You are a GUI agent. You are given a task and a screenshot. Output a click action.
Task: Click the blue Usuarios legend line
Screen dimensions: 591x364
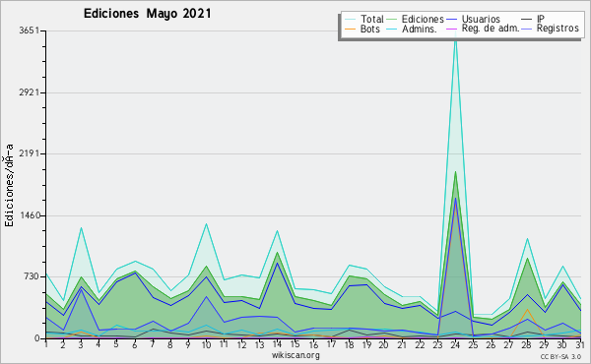click(451, 20)
